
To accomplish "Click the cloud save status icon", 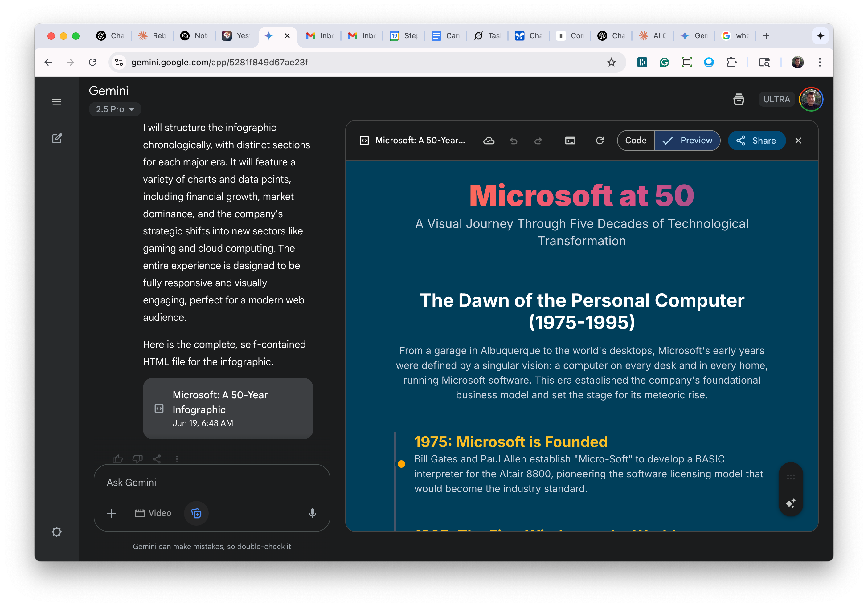I will pyautogui.click(x=489, y=141).
